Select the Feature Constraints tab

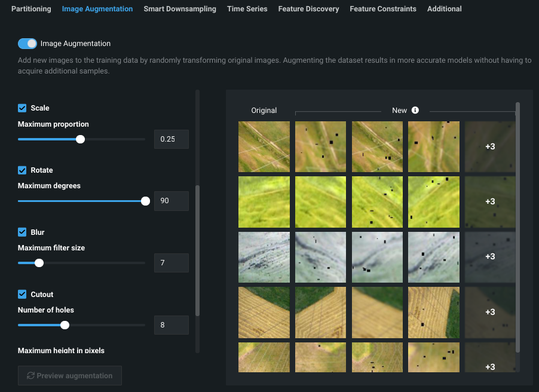pos(383,9)
